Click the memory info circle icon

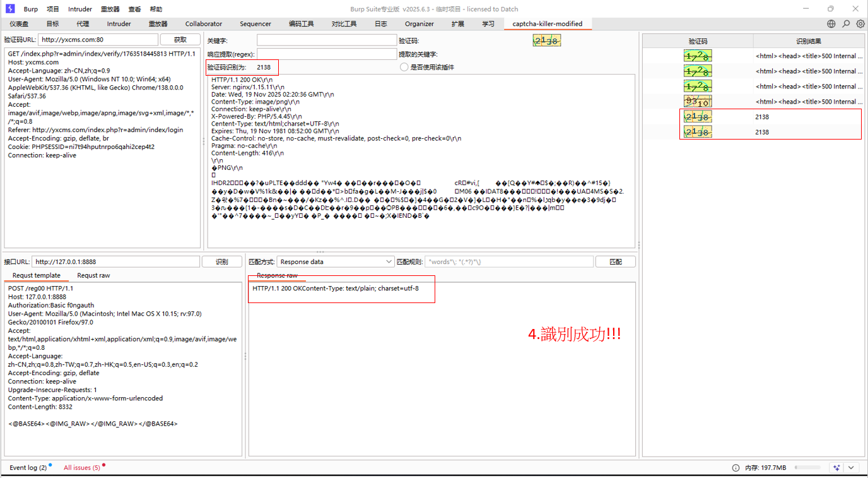pos(736,468)
